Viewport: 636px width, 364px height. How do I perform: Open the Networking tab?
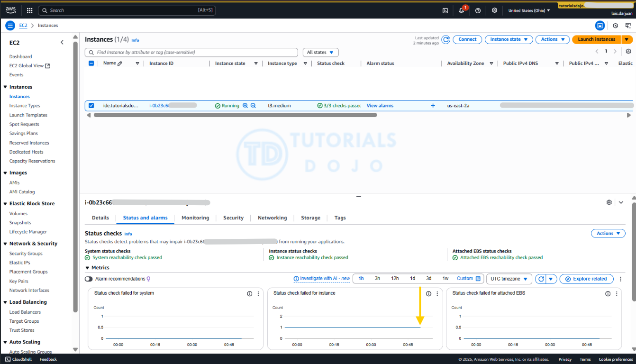coord(272,218)
